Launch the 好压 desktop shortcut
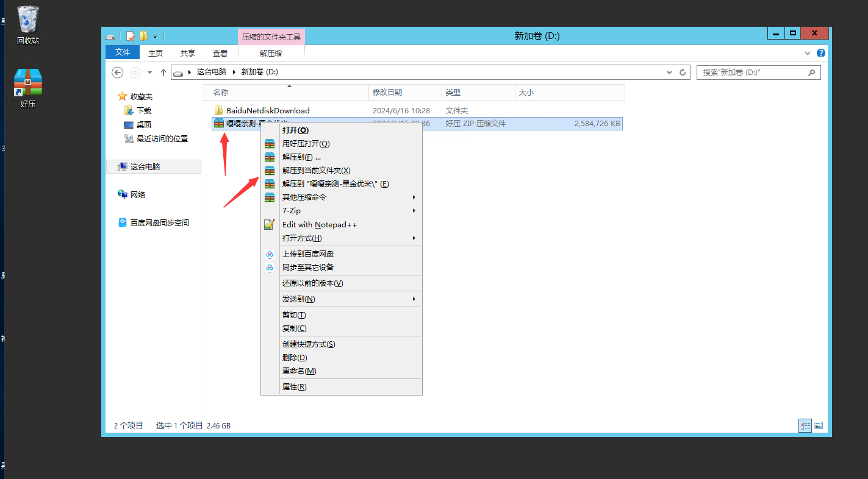This screenshot has width=868, height=479. [x=28, y=88]
